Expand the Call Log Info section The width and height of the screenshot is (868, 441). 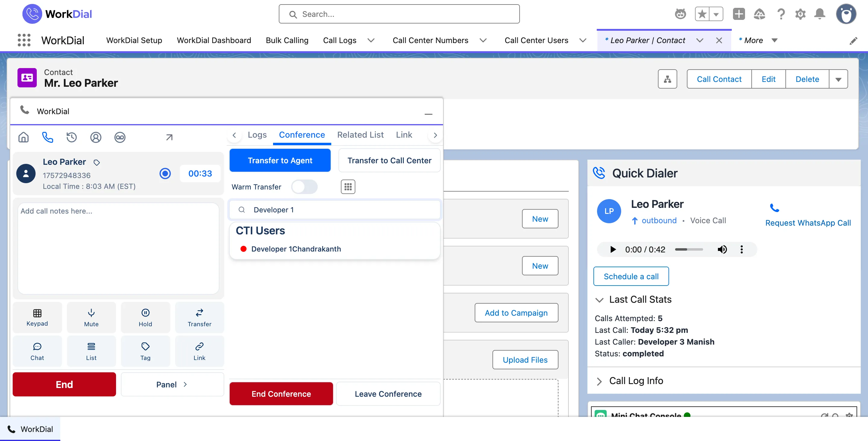click(599, 381)
